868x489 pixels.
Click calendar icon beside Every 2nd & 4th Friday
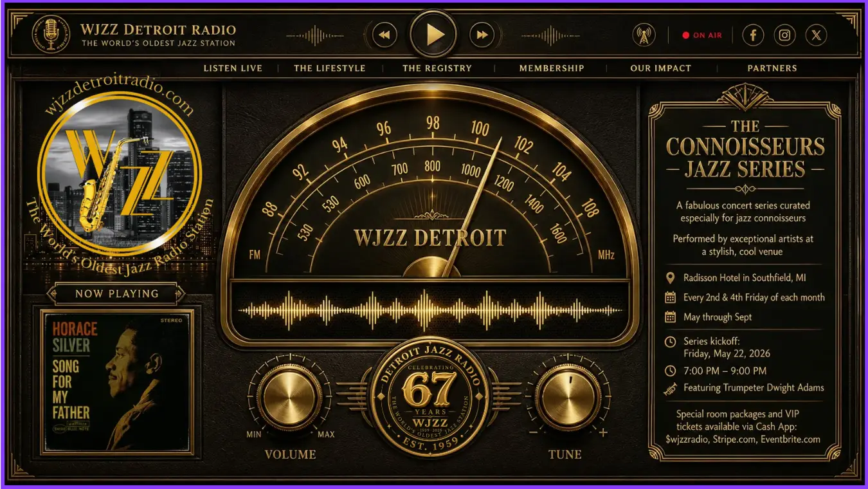pos(671,297)
